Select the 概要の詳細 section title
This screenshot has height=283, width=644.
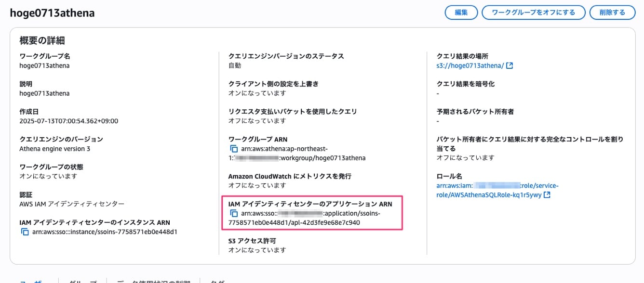[42, 40]
